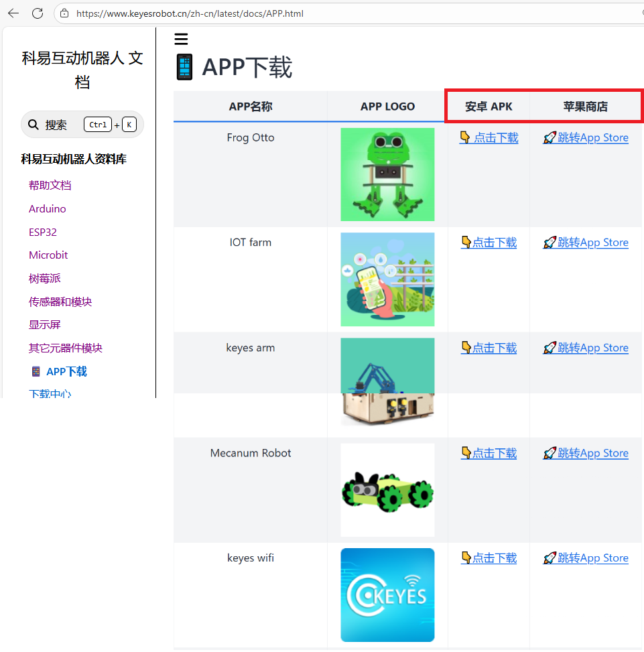Click the small icon next to APP下载 in the sidebar

pos(36,371)
